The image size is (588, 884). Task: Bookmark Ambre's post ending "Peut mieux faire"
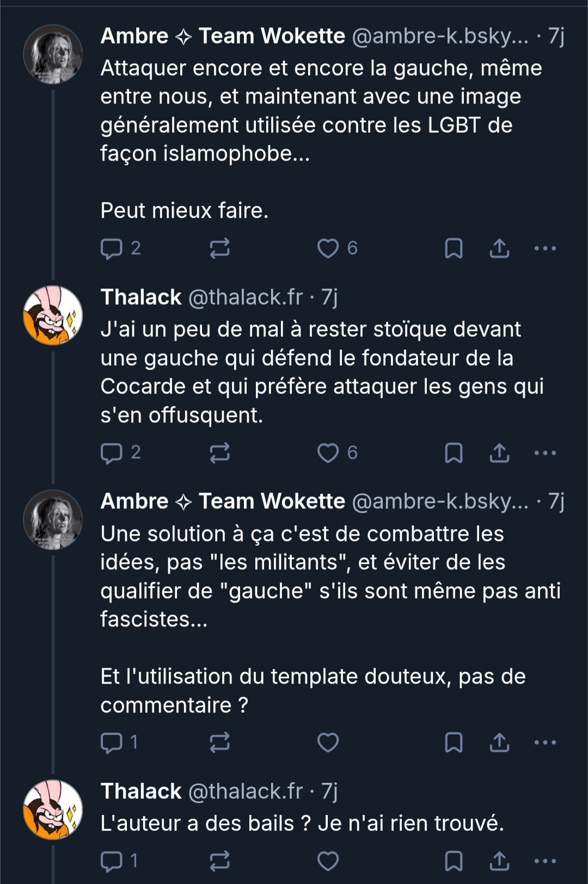click(454, 249)
